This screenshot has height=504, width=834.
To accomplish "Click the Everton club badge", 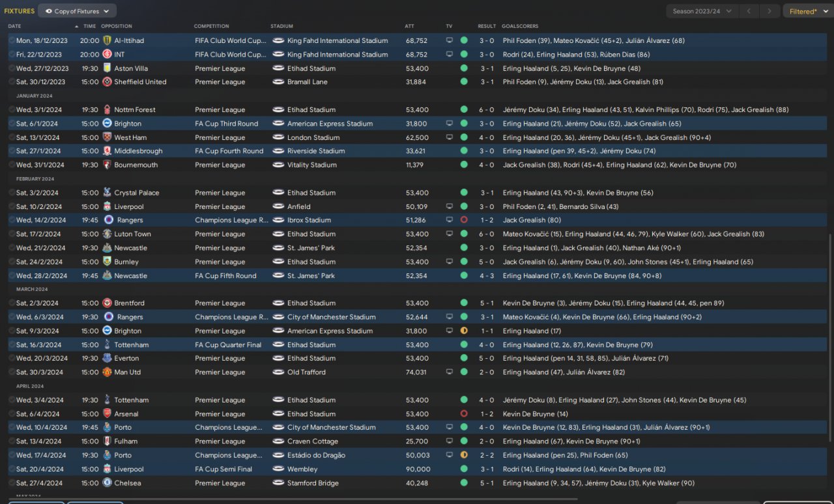I will pyautogui.click(x=107, y=358).
